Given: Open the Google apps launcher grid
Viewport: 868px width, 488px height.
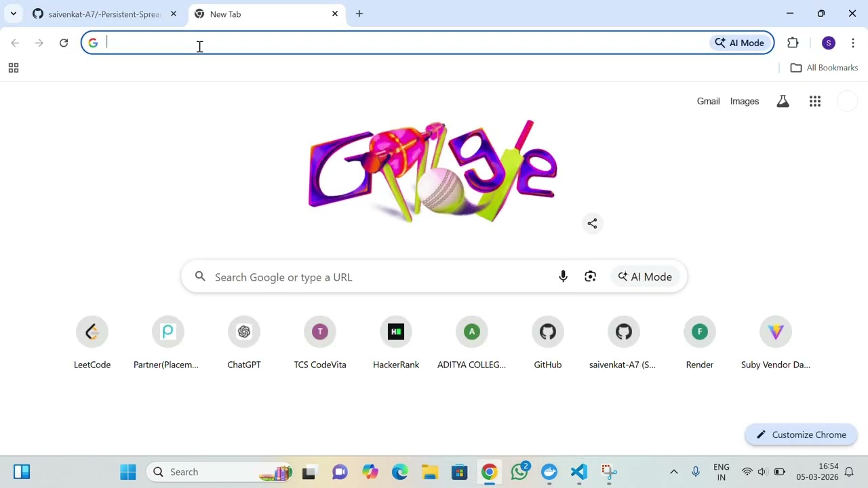Looking at the screenshot, I should (x=815, y=101).
